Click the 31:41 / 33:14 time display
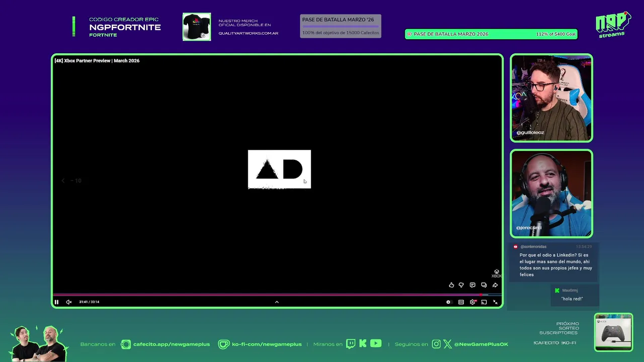Screen dimensions: 644x362 (89, 302)
